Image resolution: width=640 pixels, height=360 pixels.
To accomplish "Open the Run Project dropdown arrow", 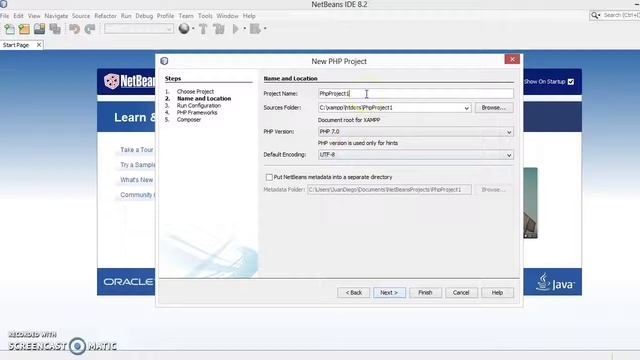I will click(x=244, y=29).
